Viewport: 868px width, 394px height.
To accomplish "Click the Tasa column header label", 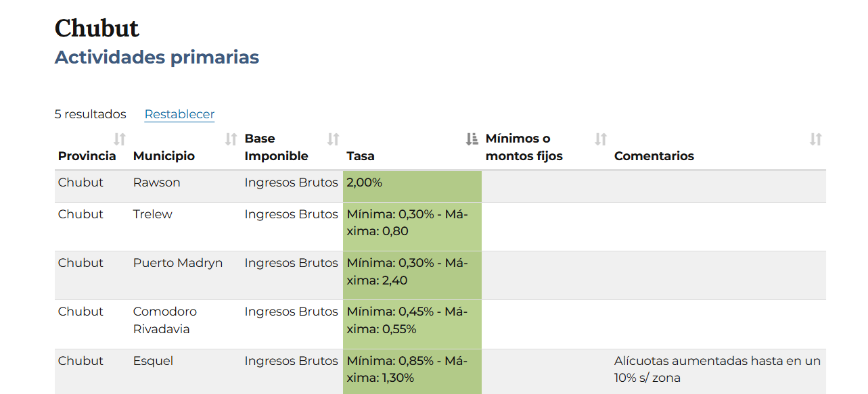I will pos(361,156).
